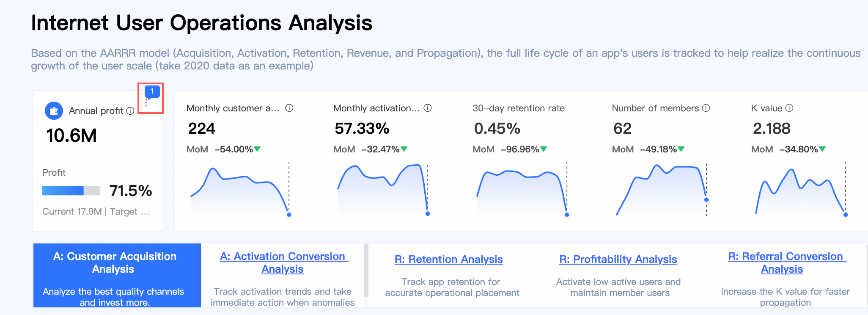Click info icon beside Monthly activation…
This screenshot has height=315, width=868.
click(428, 108)
